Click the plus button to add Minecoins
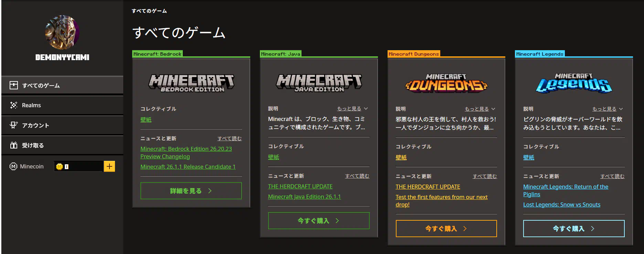This screenshot has width=644, height=254. pos(109,166)
